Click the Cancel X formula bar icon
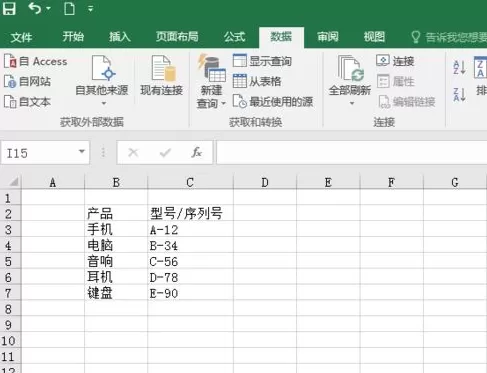Image resolution: width=487 pixels, height=373 pixels. pyautogui.click(x=133, y=153)
